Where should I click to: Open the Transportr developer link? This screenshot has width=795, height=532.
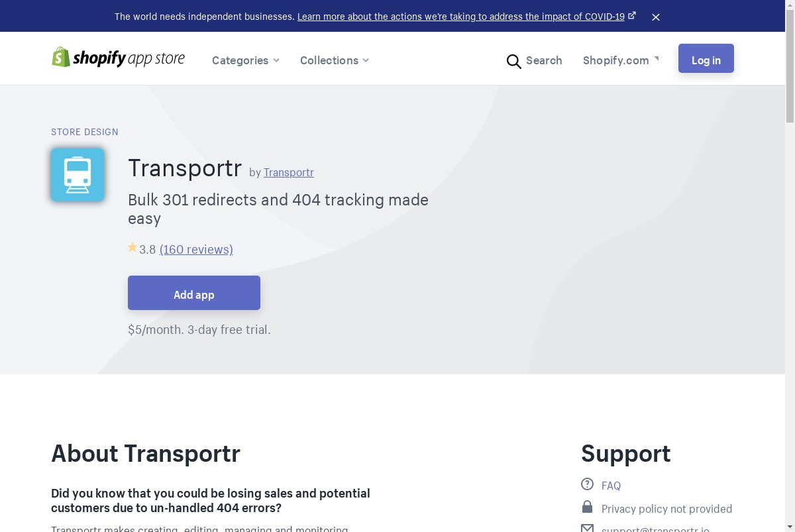[289, 172]
